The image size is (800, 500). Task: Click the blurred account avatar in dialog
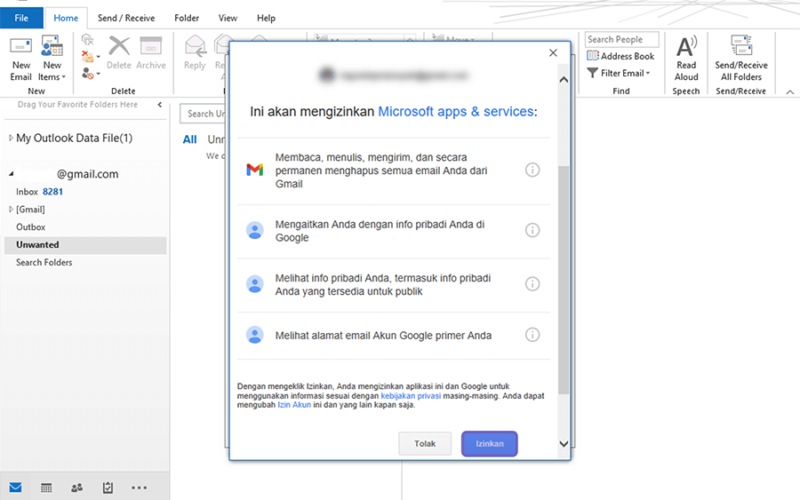pos(327,75)
